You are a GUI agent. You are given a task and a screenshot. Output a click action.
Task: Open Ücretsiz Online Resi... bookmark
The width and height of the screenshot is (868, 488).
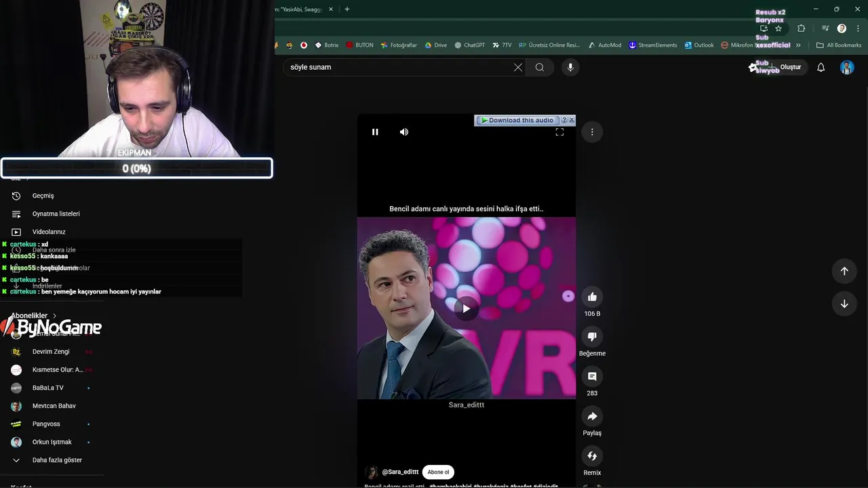[549, 45]
